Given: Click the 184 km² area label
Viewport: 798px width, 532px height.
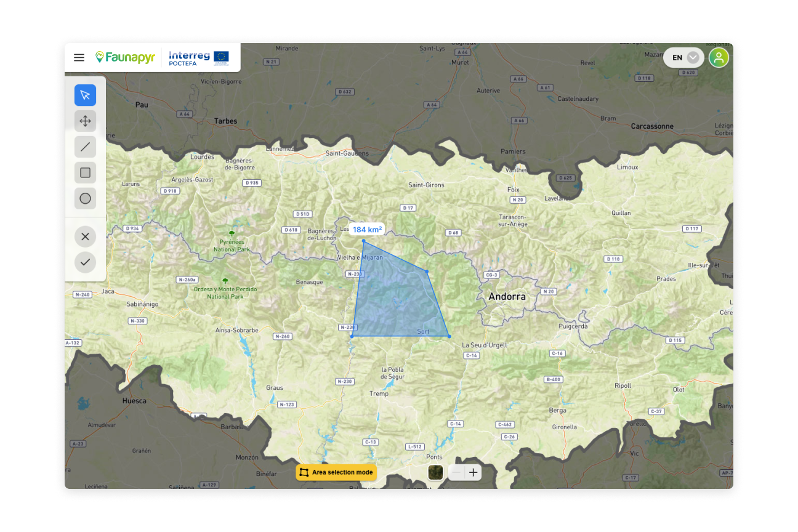Looking at the screenshot, I should pyautogui.click(x=367, y=230).
